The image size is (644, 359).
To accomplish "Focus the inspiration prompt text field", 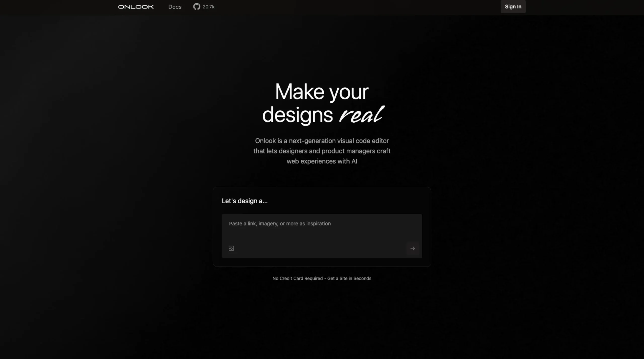I will coord(322,236).
